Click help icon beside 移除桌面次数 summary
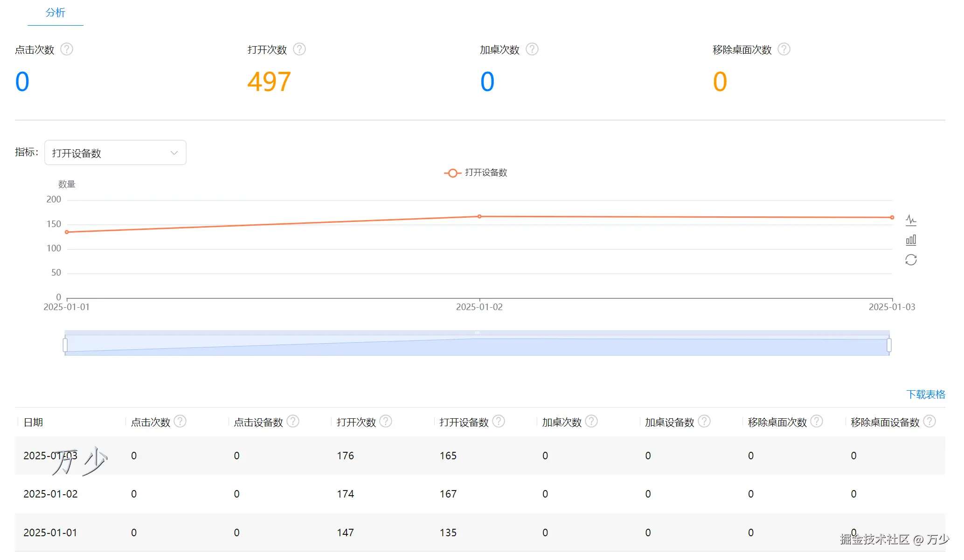 [x=784, y=49]
